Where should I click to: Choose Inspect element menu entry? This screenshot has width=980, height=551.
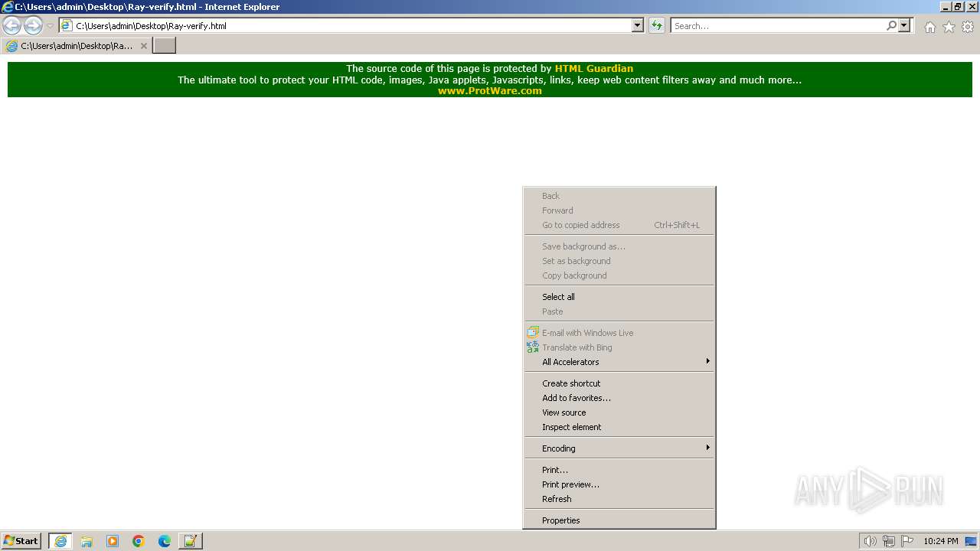point(619,427)
